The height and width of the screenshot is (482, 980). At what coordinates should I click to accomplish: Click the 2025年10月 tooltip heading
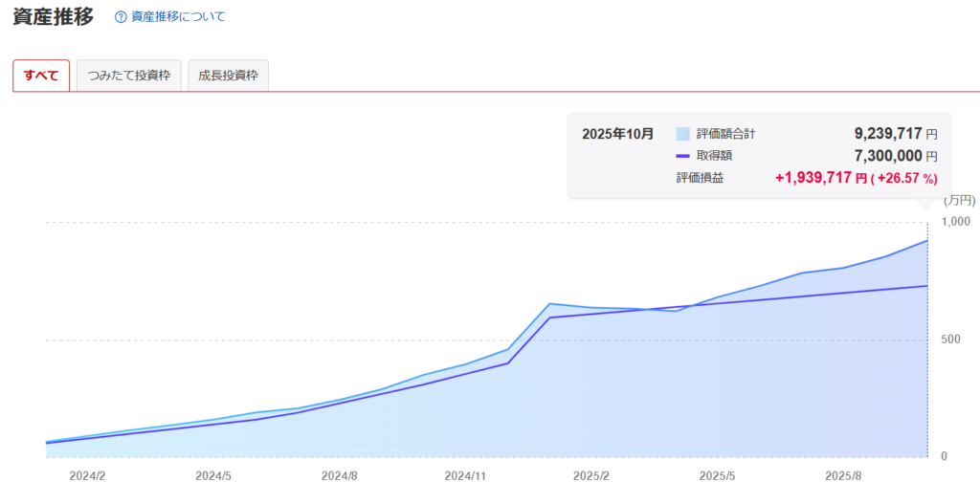617,135
